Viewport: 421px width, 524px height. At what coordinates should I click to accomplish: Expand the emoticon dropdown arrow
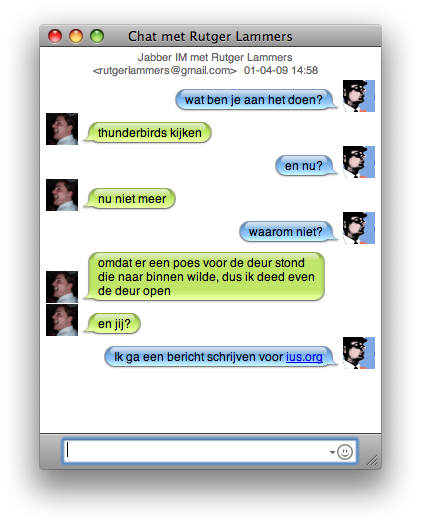(x=332, y=452)
